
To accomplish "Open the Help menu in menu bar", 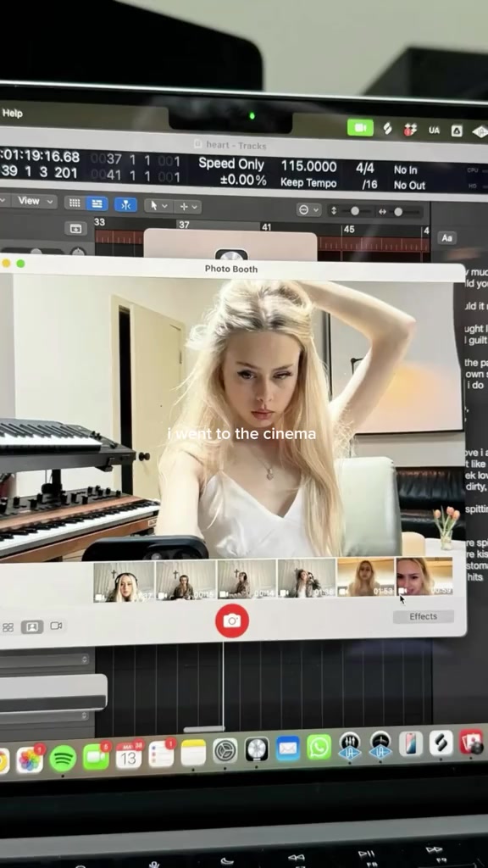I will (x=12, y=113).
